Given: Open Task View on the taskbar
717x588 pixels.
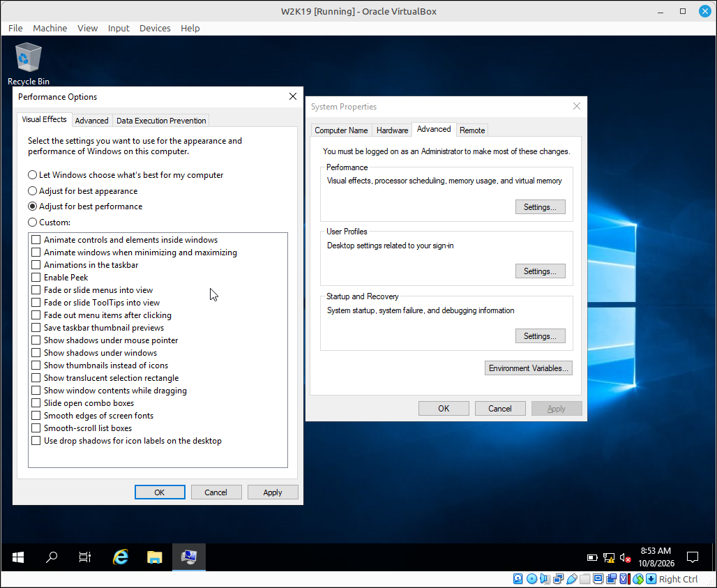Looking at the screenshot, I should click(x=85, y=557).
